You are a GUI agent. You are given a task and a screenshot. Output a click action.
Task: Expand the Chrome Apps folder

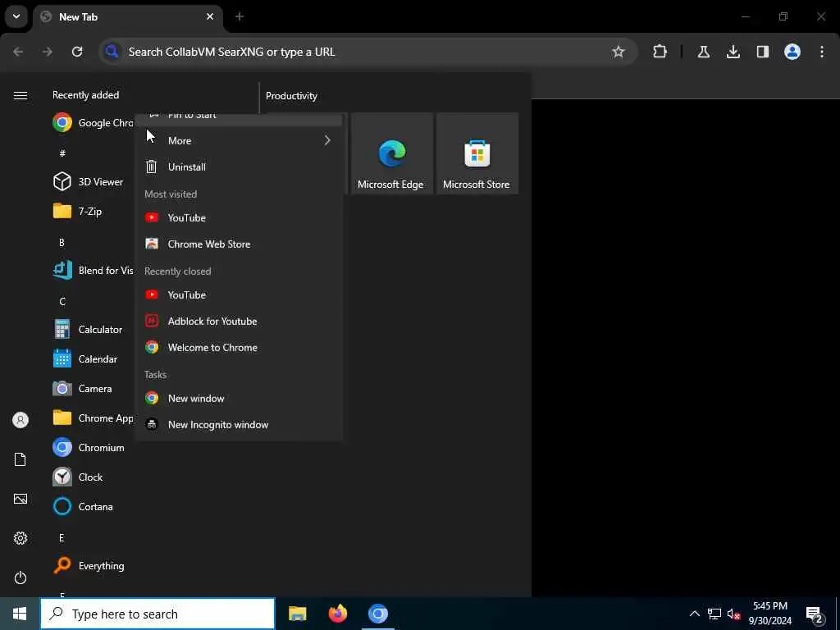(x=92, y=418)
